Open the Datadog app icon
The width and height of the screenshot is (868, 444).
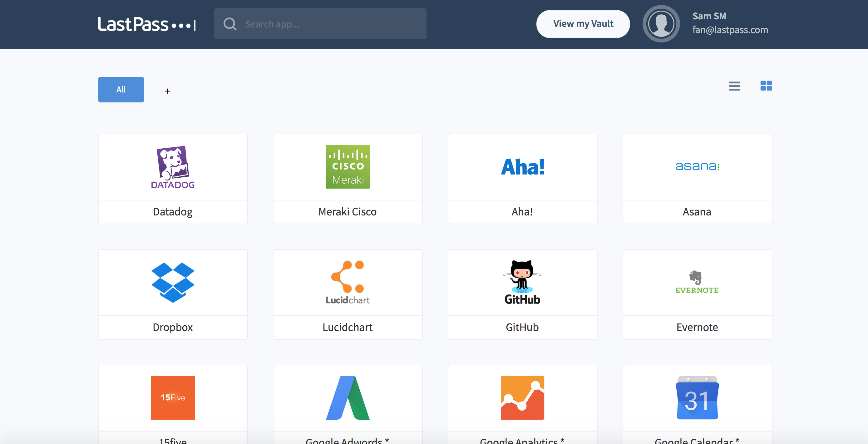(x=173, y=167)
